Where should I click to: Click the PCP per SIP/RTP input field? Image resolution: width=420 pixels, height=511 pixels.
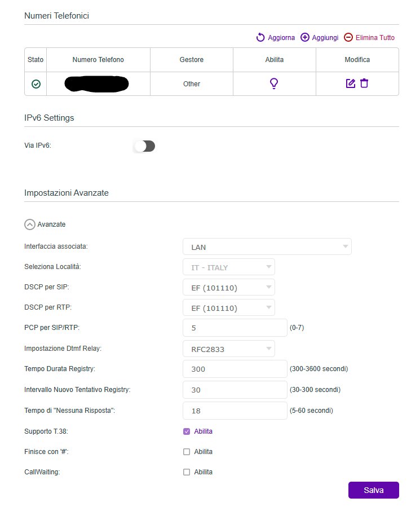235,328
